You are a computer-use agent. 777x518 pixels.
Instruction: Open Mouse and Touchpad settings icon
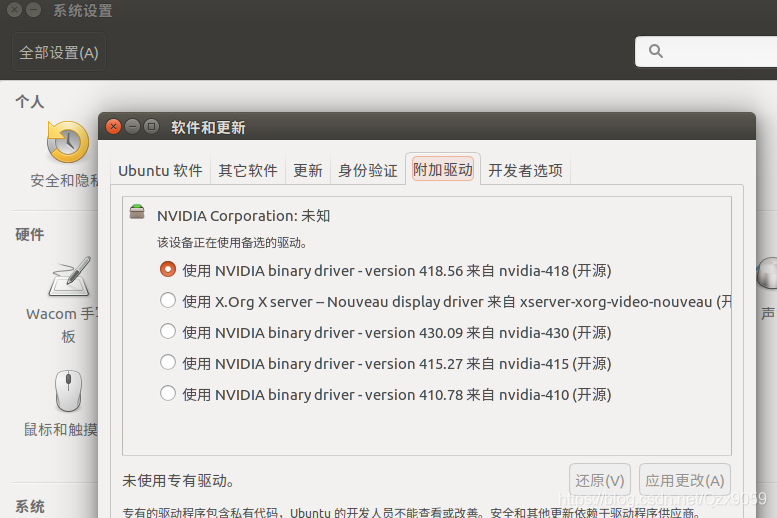(68, 391)
